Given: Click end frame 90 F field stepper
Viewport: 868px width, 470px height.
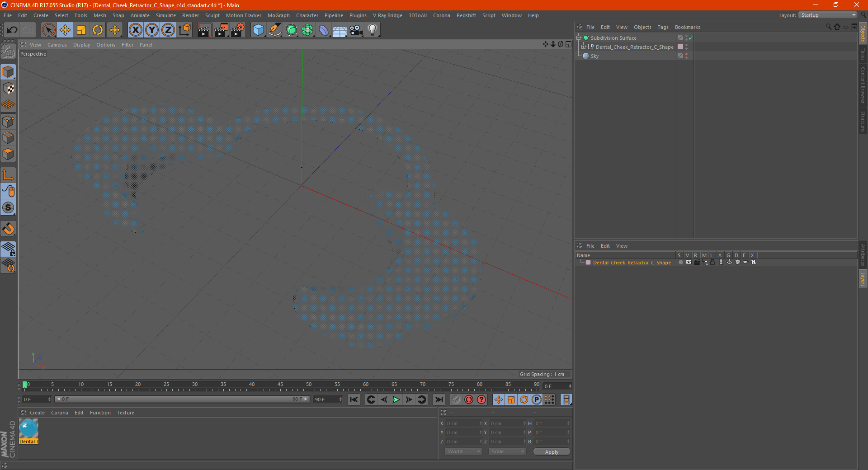Looking at the screenshot, I should (340, 399).
